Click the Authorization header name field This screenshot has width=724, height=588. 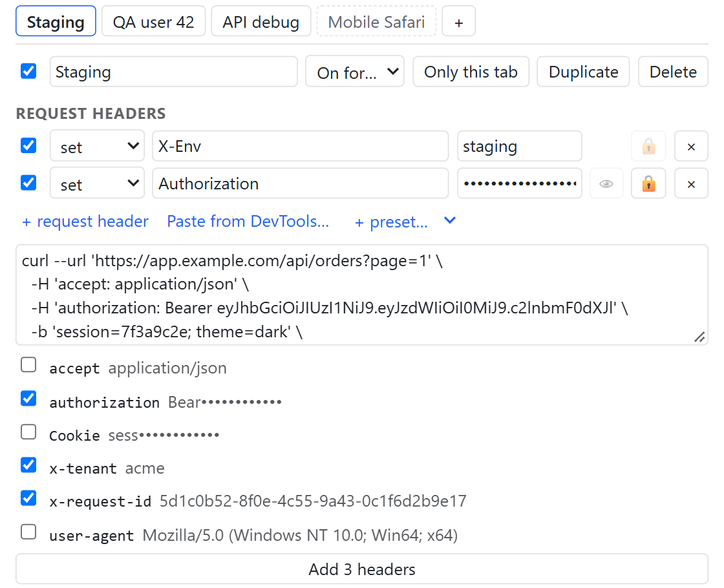300,184
